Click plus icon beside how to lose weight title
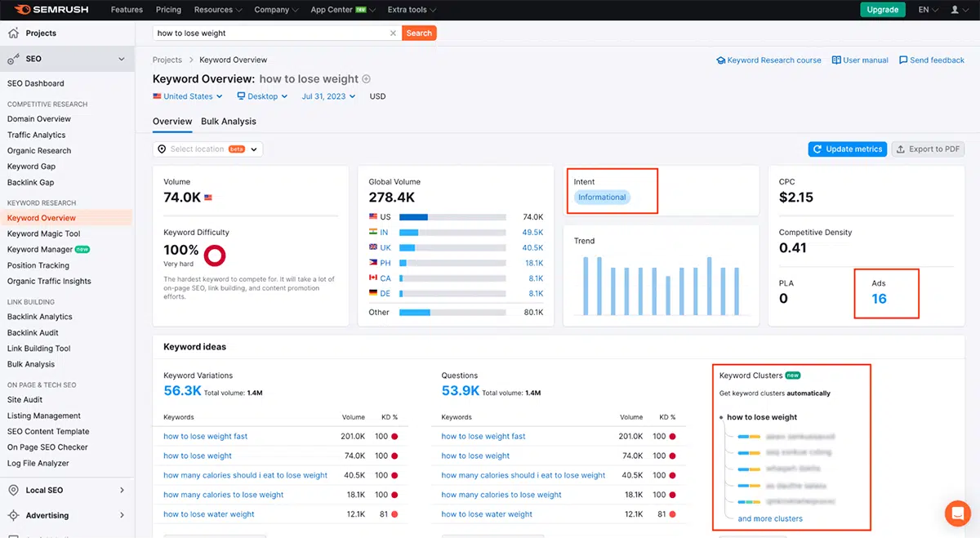 pyautogui.click(x=367, y=79)
